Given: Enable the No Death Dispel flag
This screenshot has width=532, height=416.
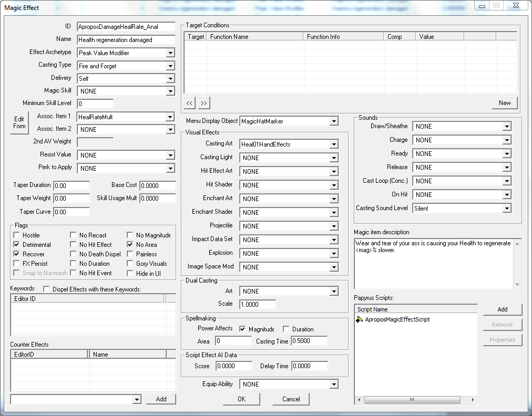Looking at the screenshot, I should click(x=73, y=254).
